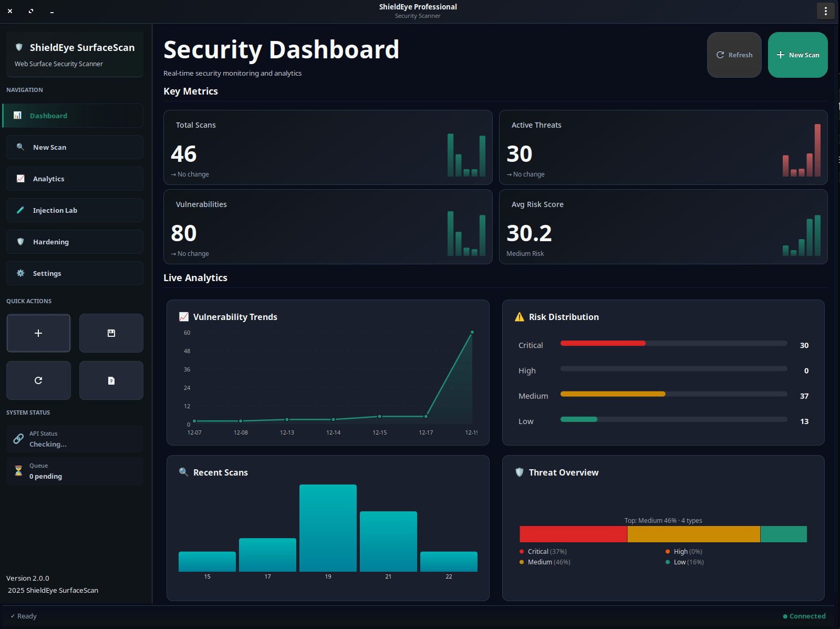The height and width of the screenshot is (629, 840).
Task: Select the Avg Risk Score card
Action: 663,226
